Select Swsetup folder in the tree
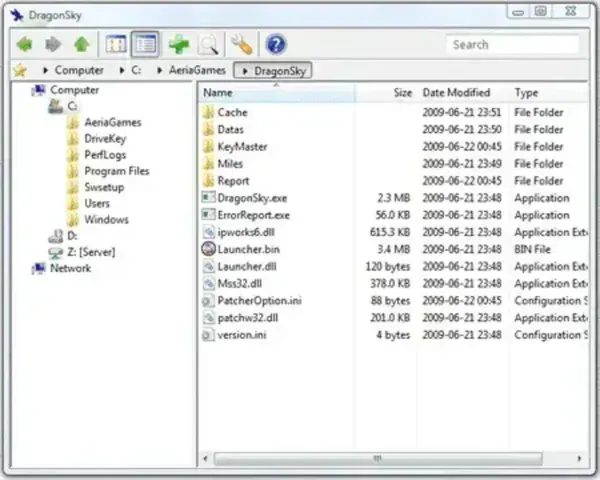The height and width of the screenshot is (480, 600). [104, 187]
